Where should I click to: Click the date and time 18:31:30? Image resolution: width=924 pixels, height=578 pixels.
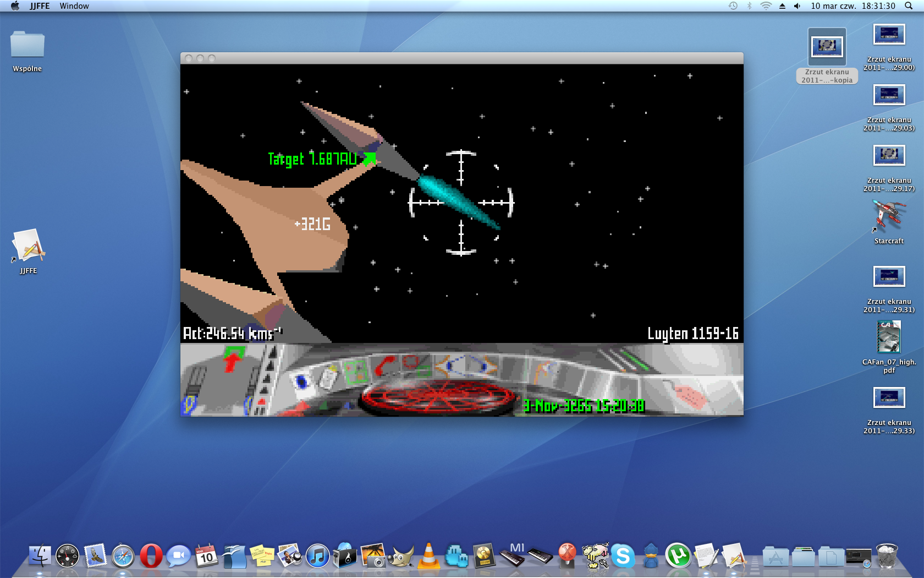[x=853, y=6]
